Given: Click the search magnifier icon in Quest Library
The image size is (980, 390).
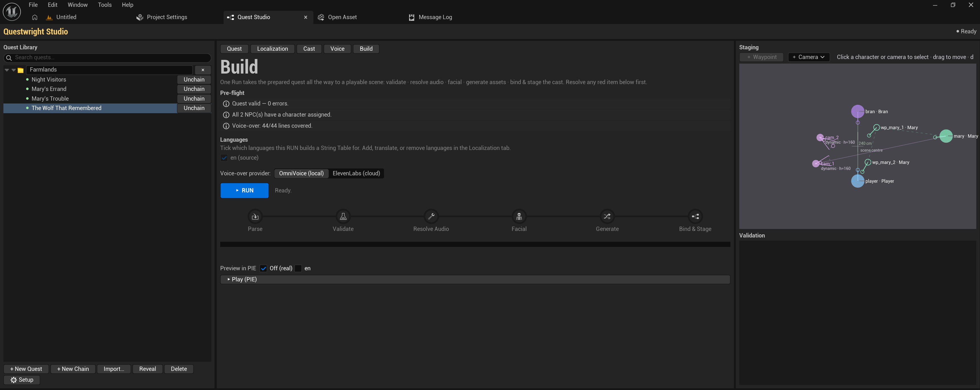Looking at the screenshot, I should [9, 58].
